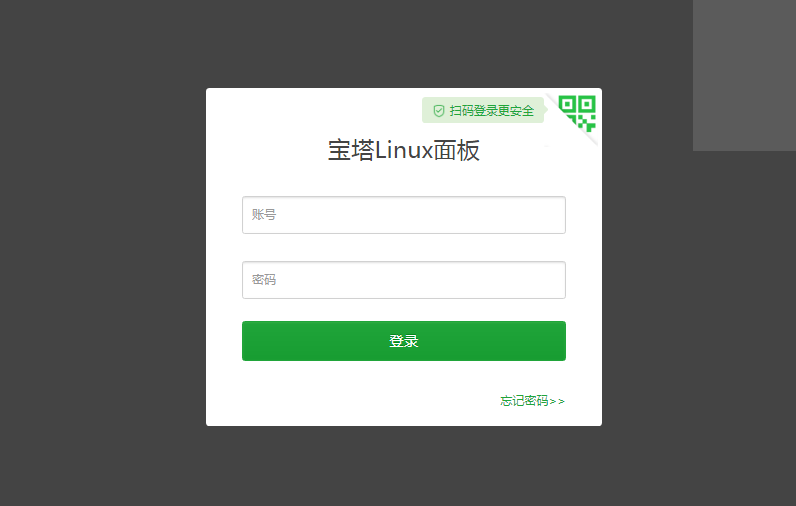
Task: Open the 忘记密码>> link
Action: (x=532, y=401)
